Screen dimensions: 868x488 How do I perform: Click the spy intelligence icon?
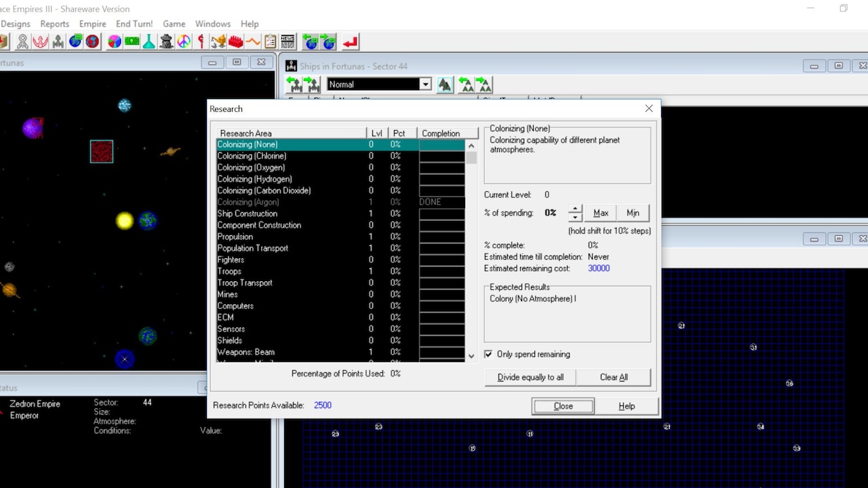coord(166,42)
